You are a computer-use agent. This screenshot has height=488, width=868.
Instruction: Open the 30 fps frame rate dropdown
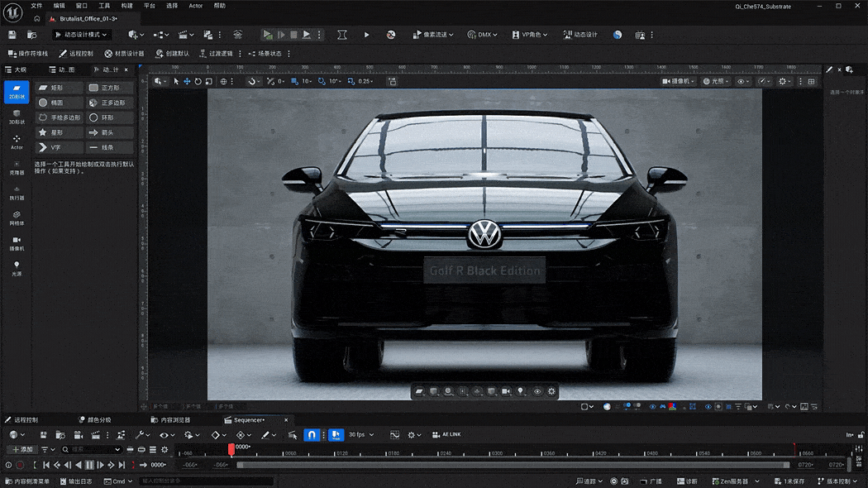[361, 435]
